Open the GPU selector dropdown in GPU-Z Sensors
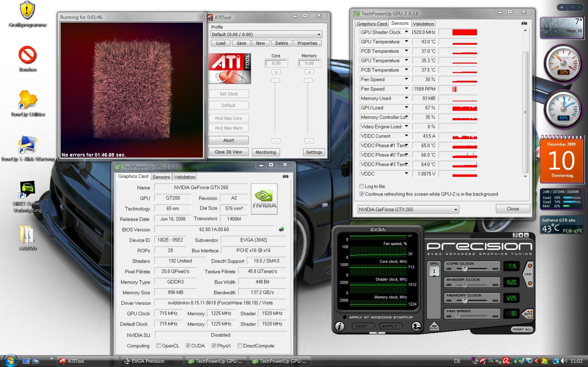Image resolution: width=588 pixels, height=367 pixels. pos(408,209)
